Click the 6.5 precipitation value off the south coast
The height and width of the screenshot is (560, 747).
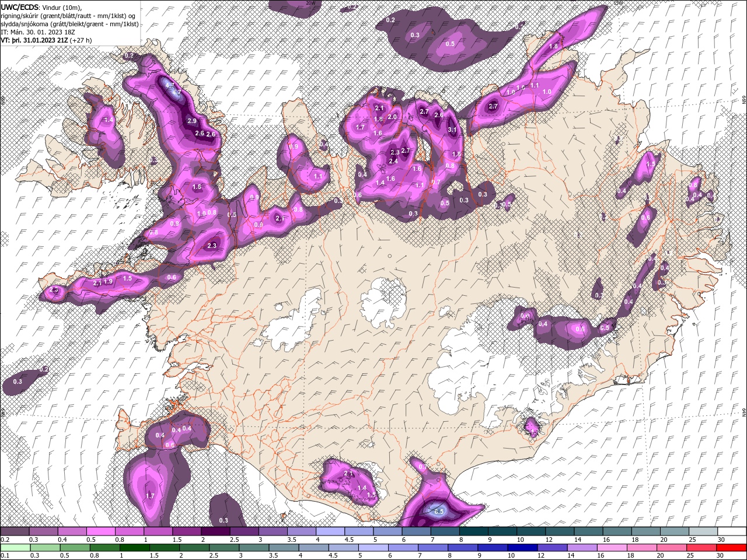coord(439,512)
